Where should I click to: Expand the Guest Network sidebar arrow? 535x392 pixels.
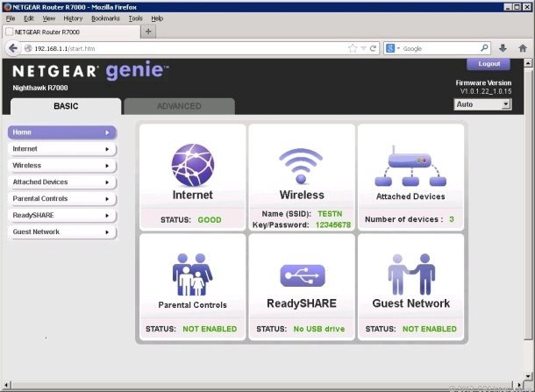click(x=107, y=232)
